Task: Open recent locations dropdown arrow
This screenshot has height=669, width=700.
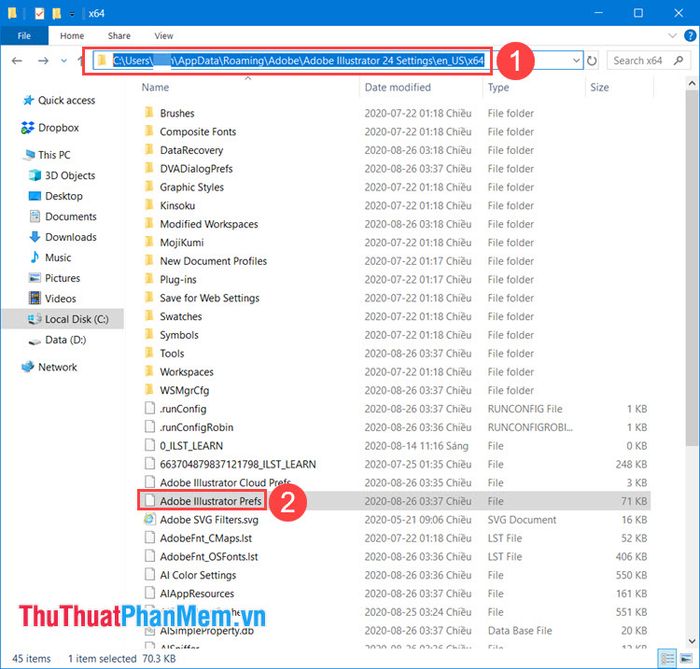Action: tap(64, 60)
